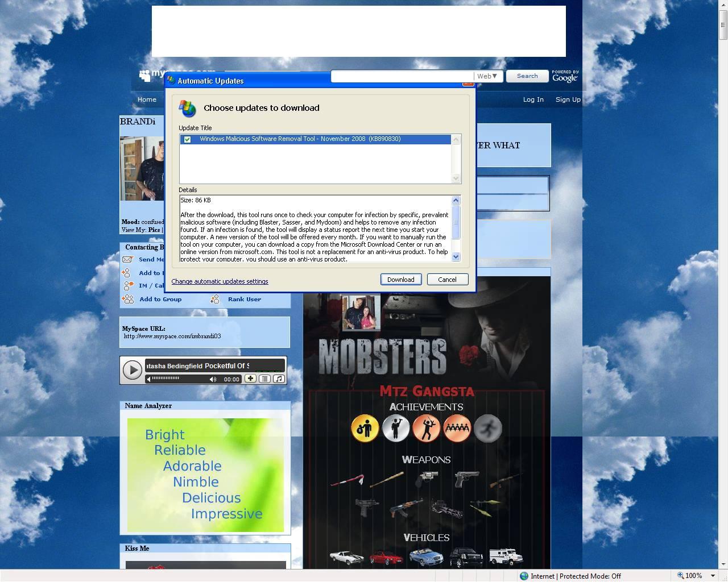Adjust the music player volume slider

click(166, 379)
